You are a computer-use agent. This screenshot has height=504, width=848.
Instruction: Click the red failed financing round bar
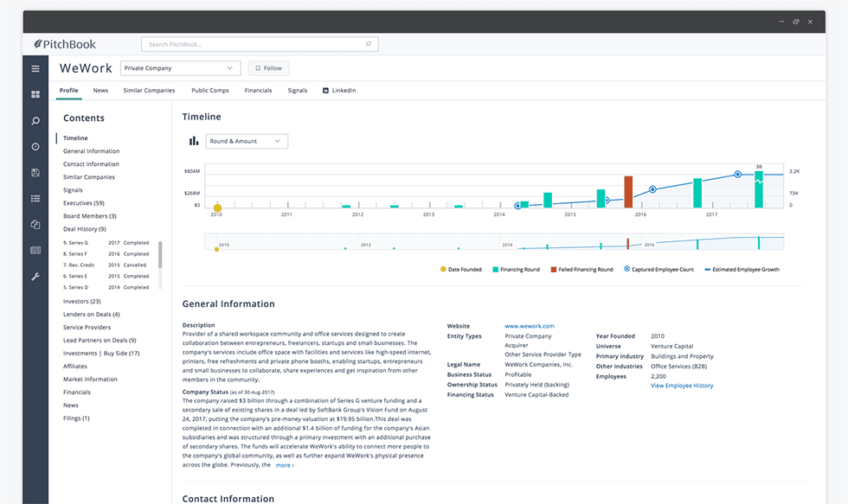[628, 192]
